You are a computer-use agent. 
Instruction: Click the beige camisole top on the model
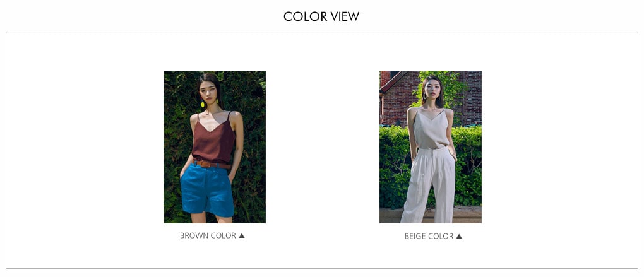431,129
